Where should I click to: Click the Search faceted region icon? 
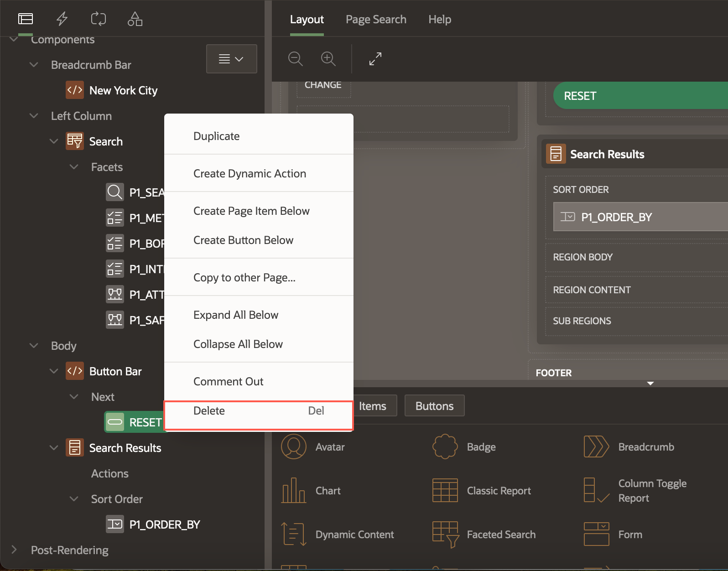[75, 141]
